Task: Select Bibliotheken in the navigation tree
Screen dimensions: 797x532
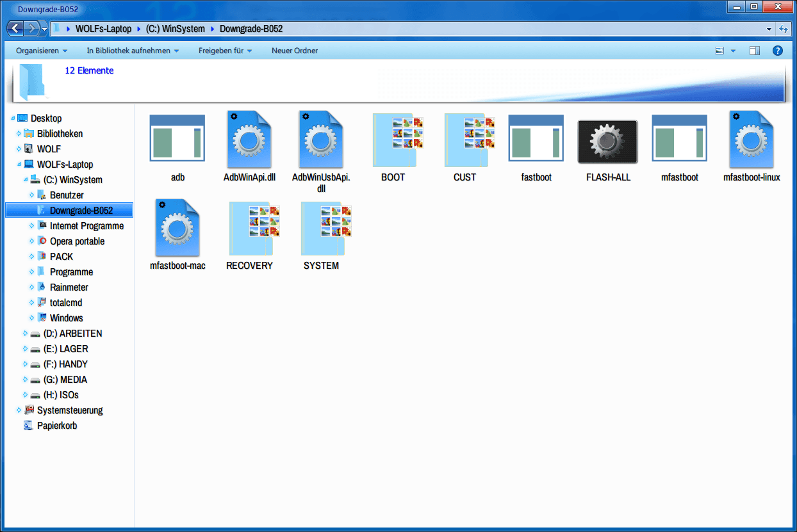Action: pyautogui.click(x=60, y=134)
